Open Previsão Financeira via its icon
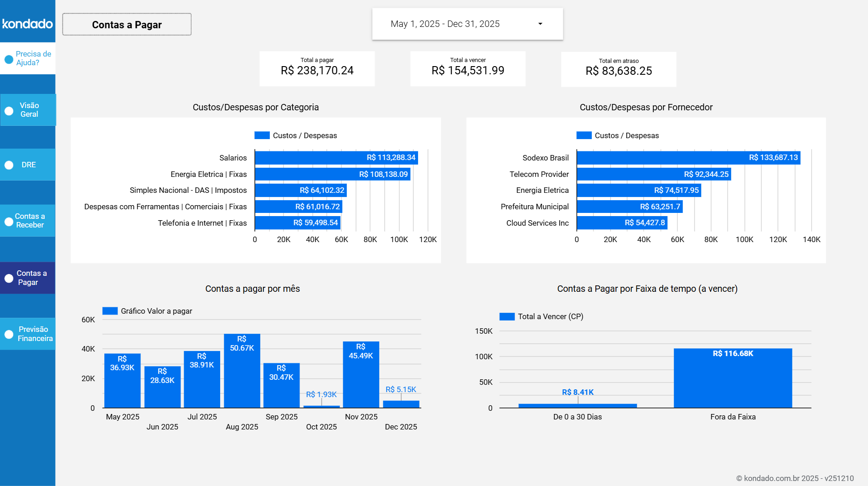 [x=8, y=333]
